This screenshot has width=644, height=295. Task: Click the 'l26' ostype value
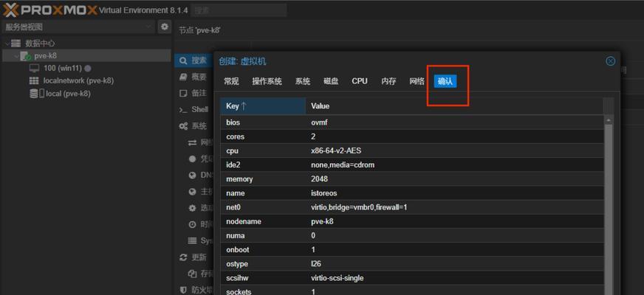(x=316, y=264)
